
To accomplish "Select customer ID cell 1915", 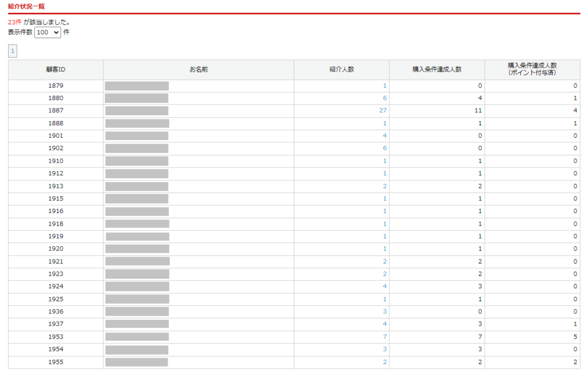I will point(56,199).
